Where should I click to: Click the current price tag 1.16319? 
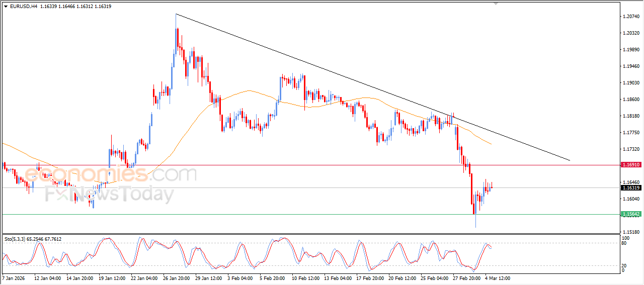(x=631, y=187)
